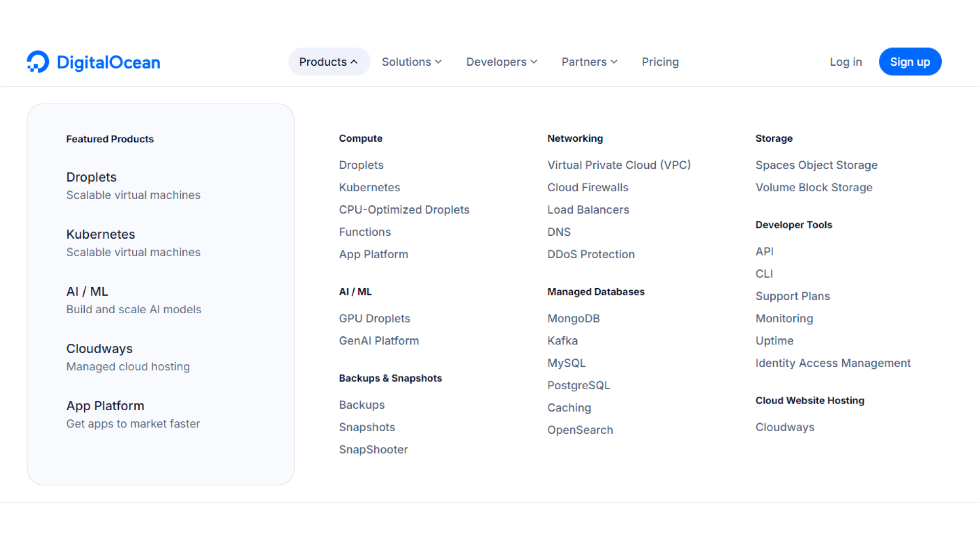Click the DigitalOcean logo icon
The width and height of the screenshot is (980, 551).
point(38,62)
